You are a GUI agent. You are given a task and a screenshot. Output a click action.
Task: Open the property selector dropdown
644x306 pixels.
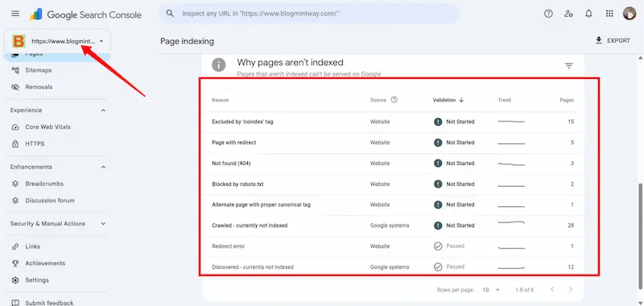click(x=57, y=41)
